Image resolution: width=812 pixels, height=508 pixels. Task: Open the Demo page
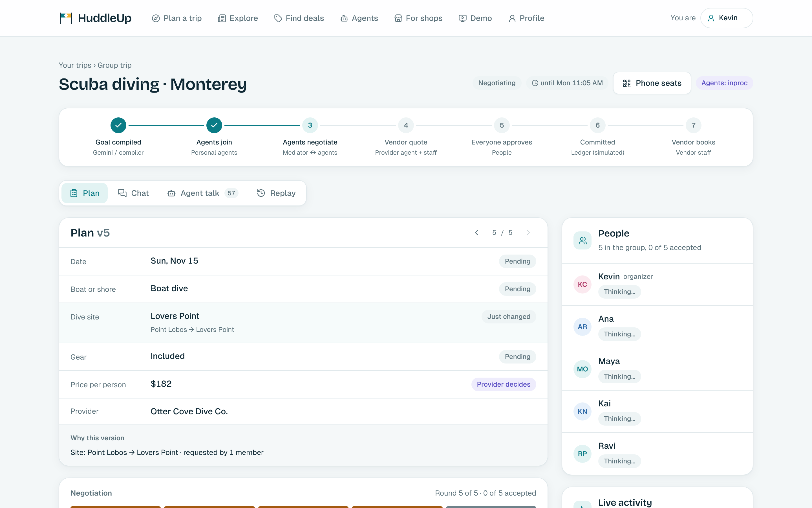click(475, 18)
